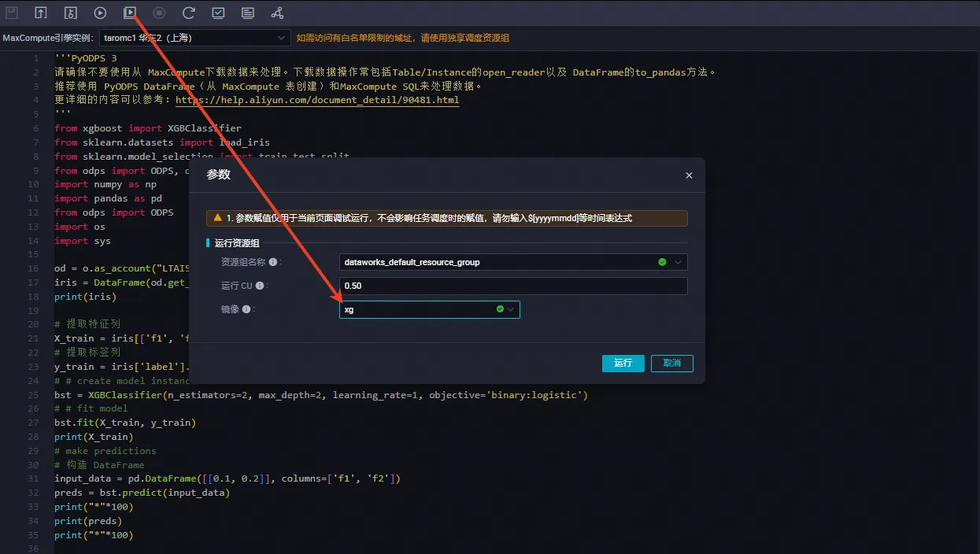
Task: Click the Run with parameters icon
Action: (130, 13)
